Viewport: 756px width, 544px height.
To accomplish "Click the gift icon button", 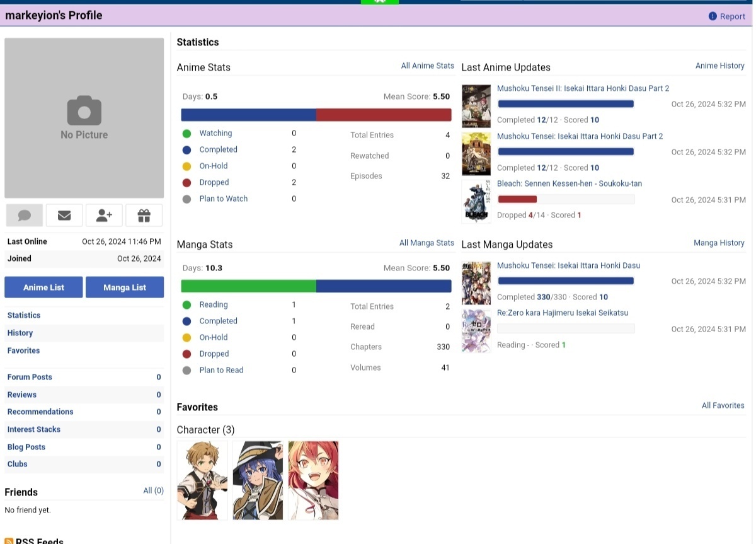I will pyautogui.click(x=144, y=216).
